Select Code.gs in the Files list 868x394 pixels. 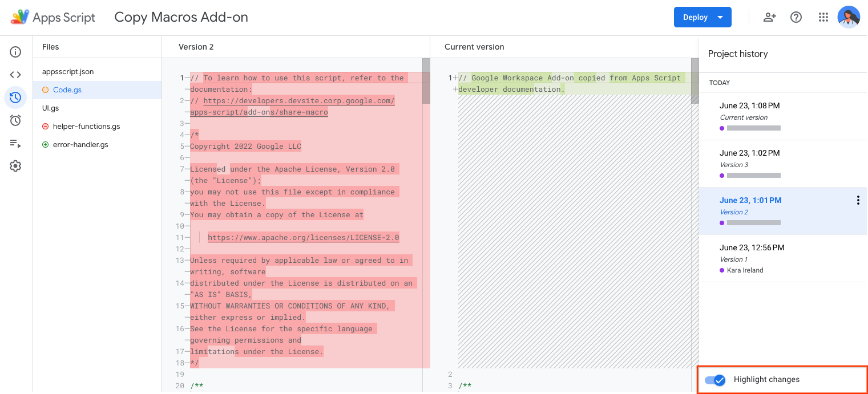67,90
